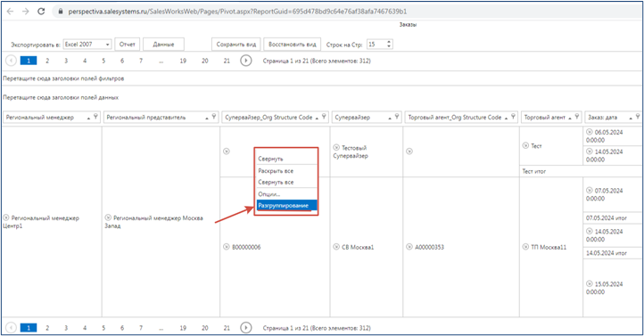Select Раскрыть все from the context menu
This screenshot has width=644, height=336.
click(286, 170)
